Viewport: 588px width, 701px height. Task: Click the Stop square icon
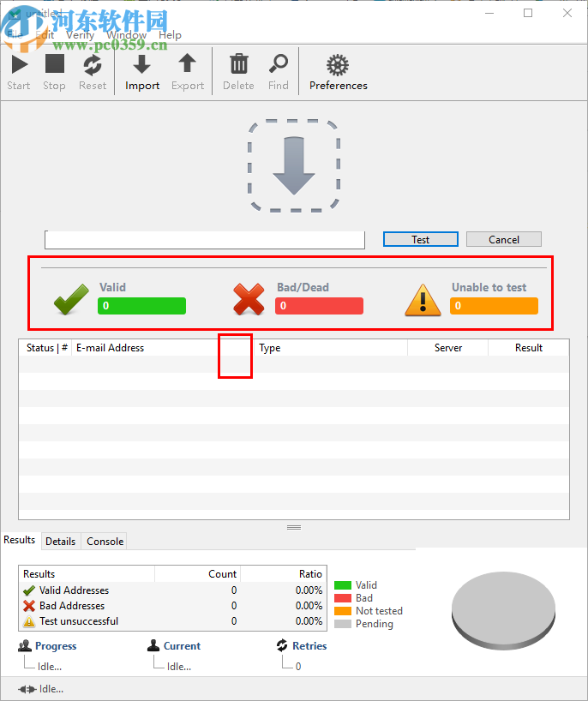[x=55, y=63]
